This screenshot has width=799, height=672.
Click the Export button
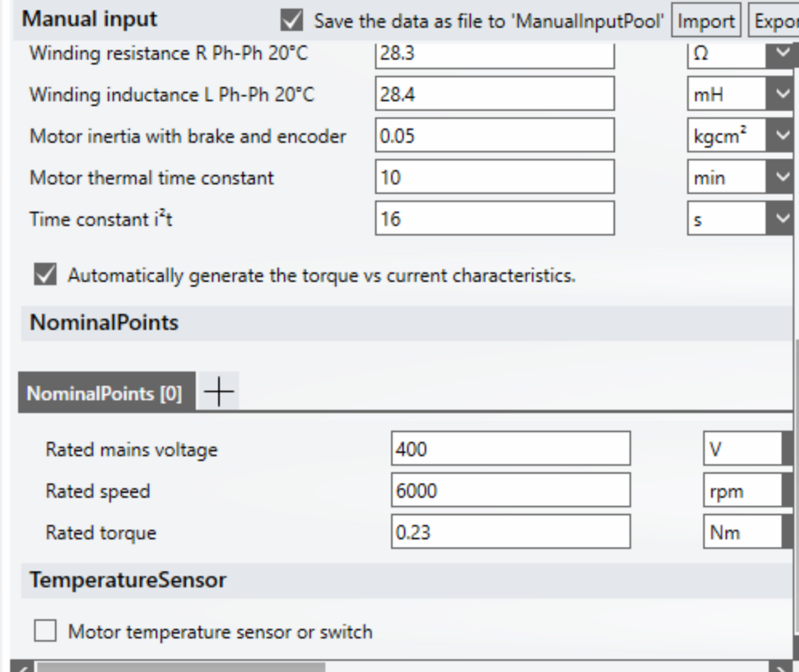click(x=774, y=21)
